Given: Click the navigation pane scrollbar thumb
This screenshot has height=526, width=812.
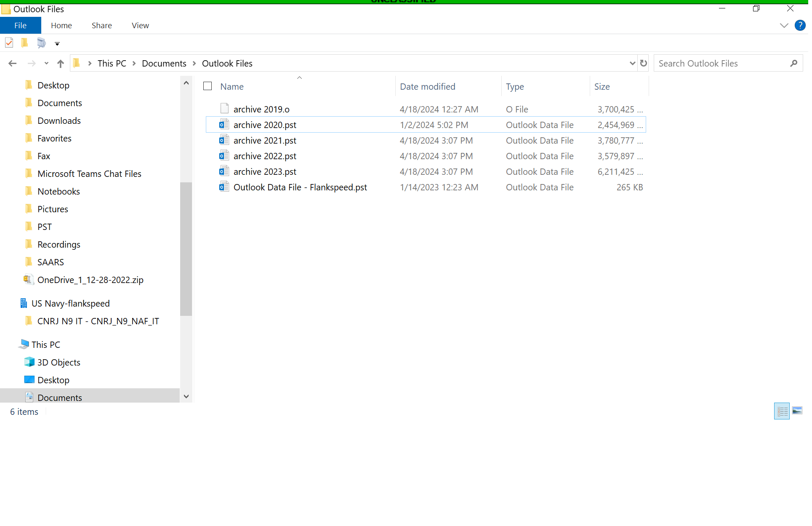Looking at the screenshot, I should coord(187,250).
